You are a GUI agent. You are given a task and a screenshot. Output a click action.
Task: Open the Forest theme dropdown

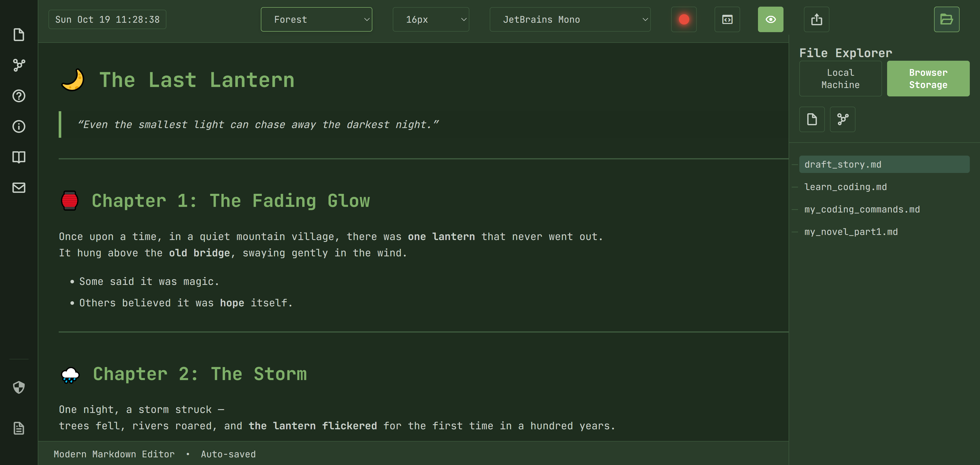[x=316, y=19]
